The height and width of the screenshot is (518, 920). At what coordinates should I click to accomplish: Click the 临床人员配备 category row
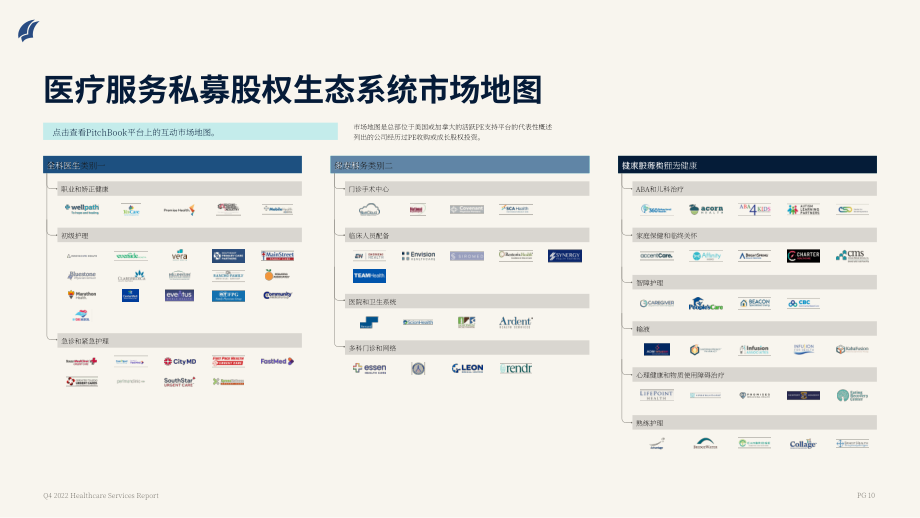coord(468,235)
